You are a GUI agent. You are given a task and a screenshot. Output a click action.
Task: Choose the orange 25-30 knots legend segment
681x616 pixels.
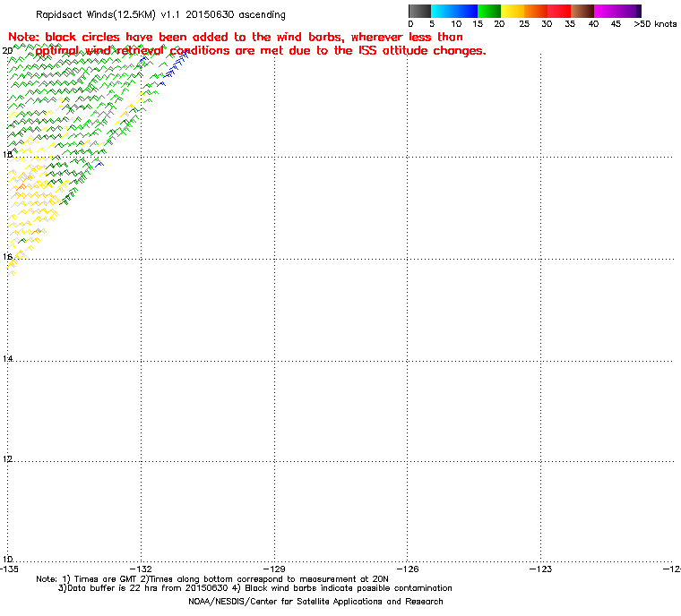coord(536,11)
